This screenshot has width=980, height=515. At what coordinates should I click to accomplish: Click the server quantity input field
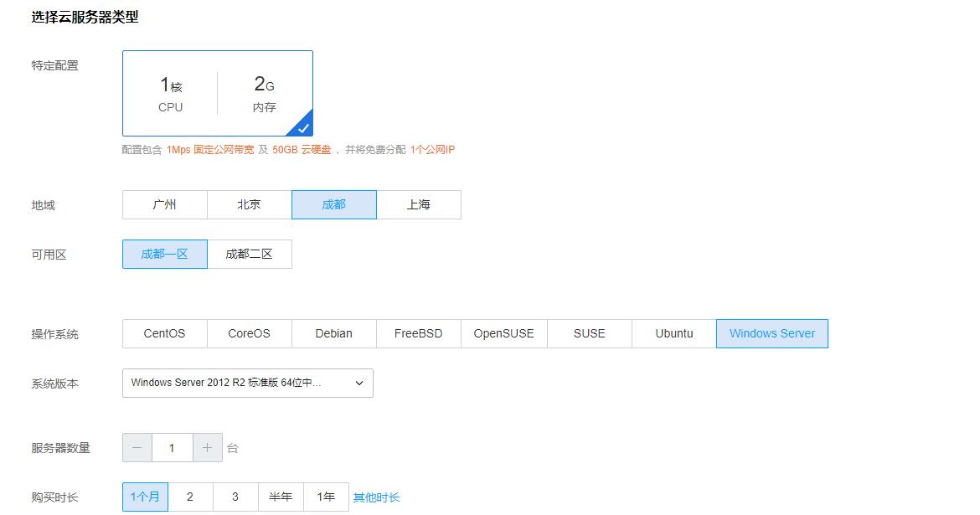click(x=172, y=447)
